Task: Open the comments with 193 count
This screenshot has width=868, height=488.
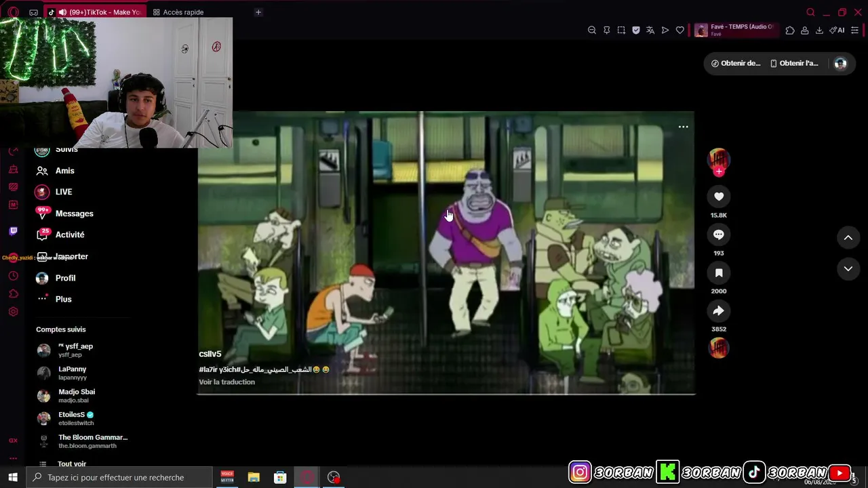Action: (x=719, y=235)
